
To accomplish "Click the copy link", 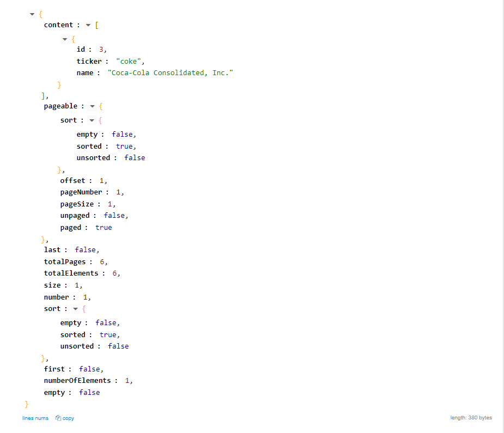I will pyautogui.click(x=68, y=418).
